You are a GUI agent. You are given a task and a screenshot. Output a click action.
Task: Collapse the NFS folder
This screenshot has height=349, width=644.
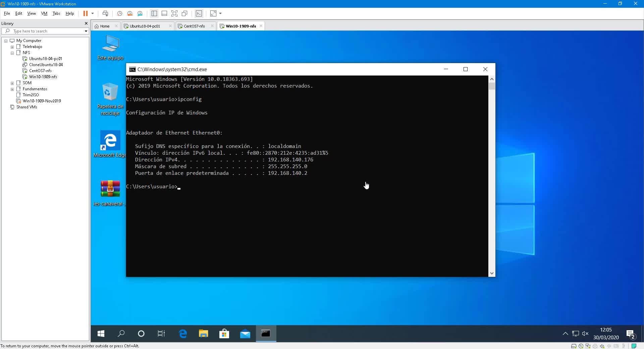point(12,53)
